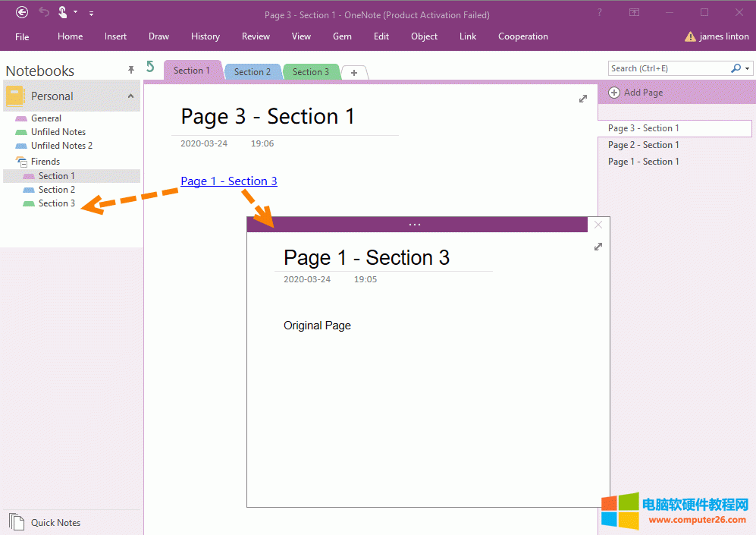Toggle touch/mouse mode icon
This screenshot has width=756, height=535.
tap(64, 12)
